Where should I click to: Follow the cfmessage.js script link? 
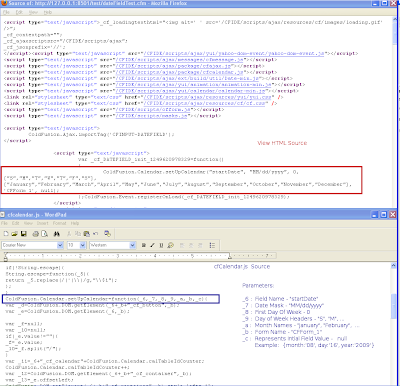[180, 60]
